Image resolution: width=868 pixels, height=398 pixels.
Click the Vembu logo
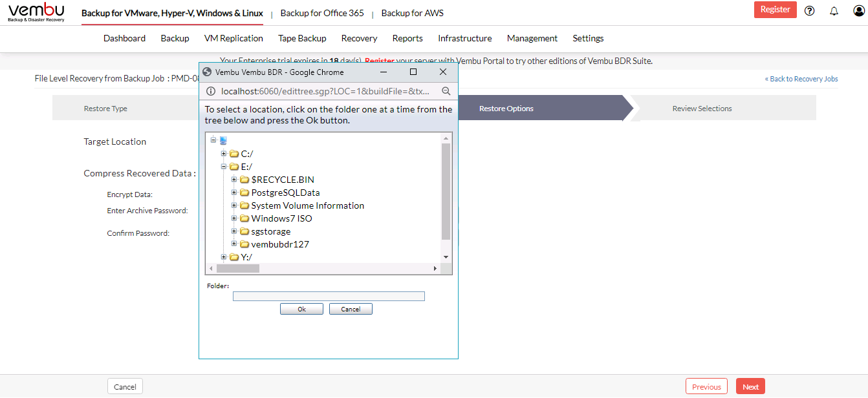[36, 12]
